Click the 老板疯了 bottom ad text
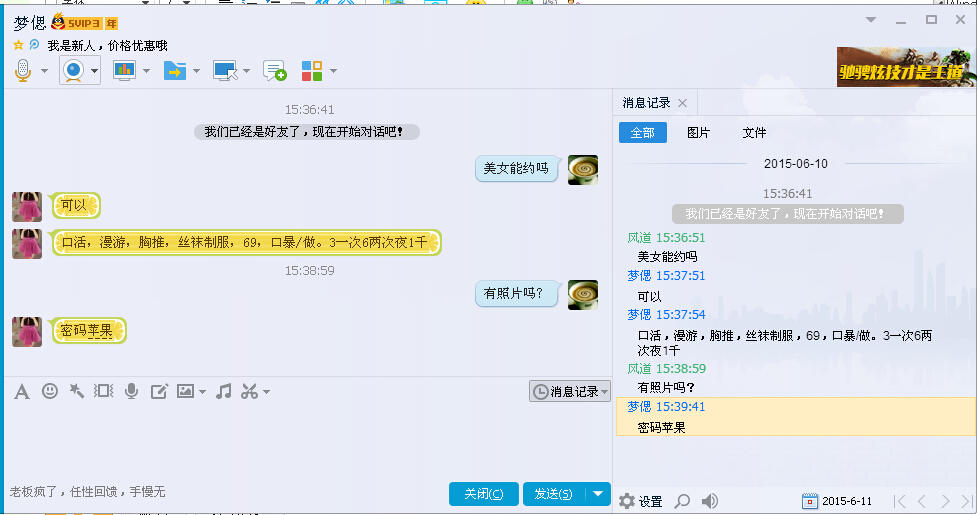Image resolution: width=977 pixels, height=515 pixels. (x=87, y=492)
